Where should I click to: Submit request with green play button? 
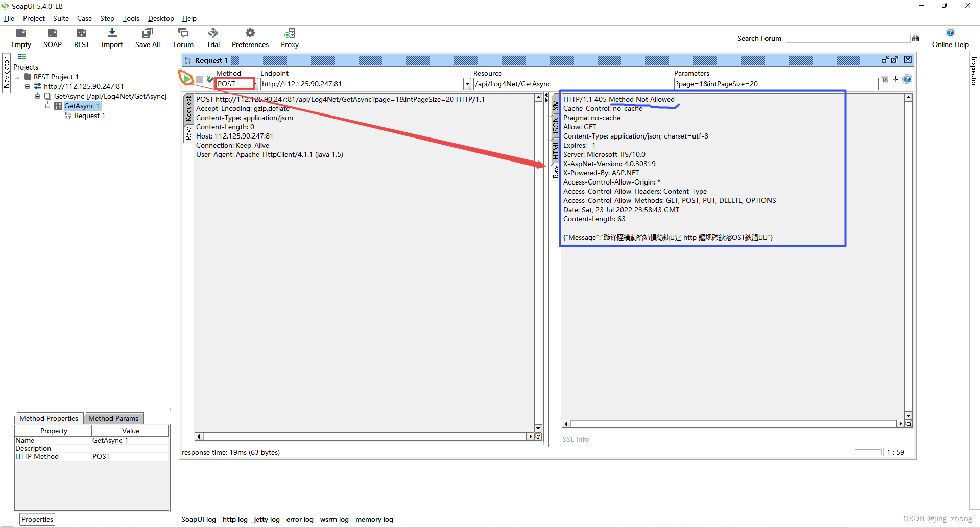click(188, 79)
